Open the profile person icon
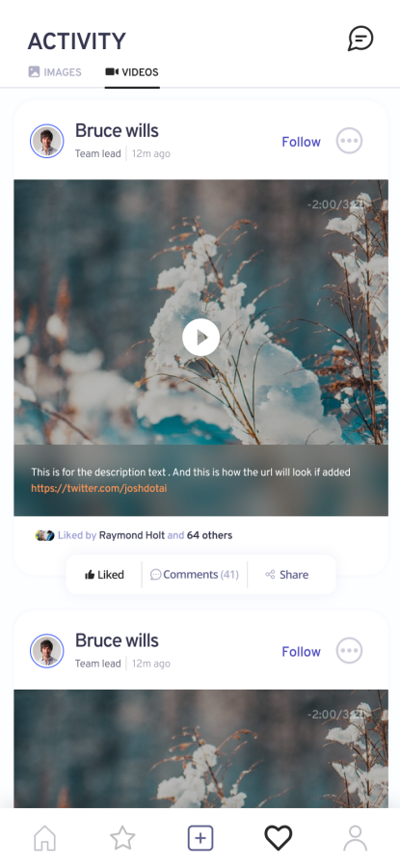The height and width of the screenshot is (868, 400). click(356, 838)
